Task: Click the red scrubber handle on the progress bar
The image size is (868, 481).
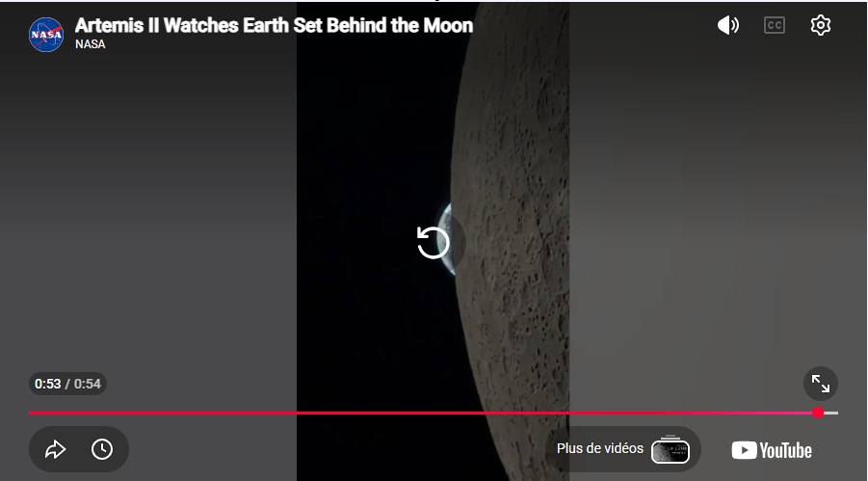Action: coord(818,413)
